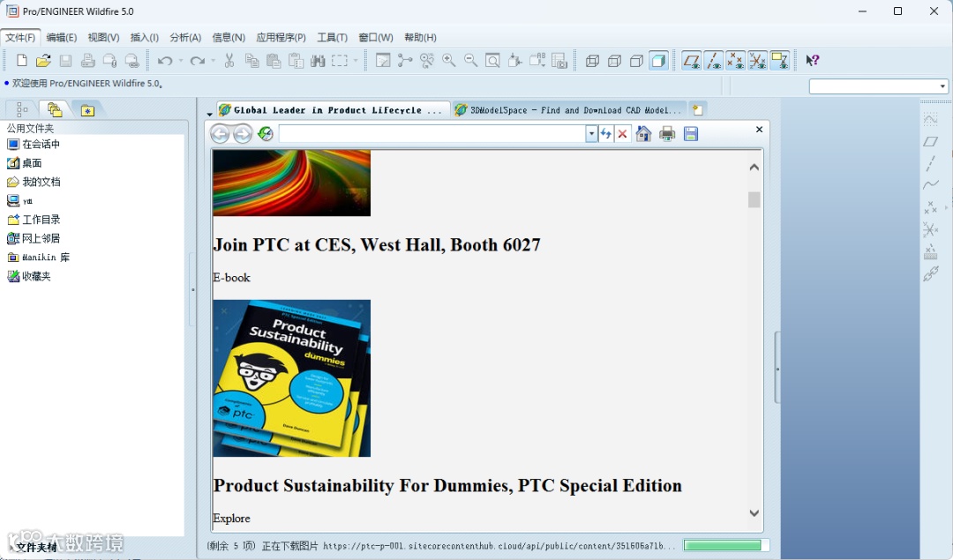Click the redo arrow
Screen dimensions: 953x560
198,60
